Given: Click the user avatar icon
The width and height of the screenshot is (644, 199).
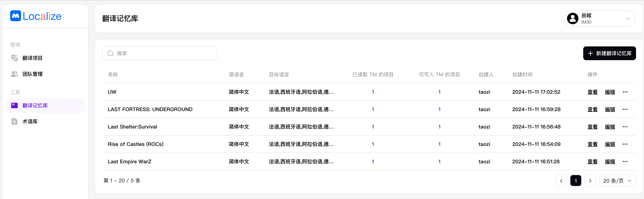Looking at the screenshot, I should [573, 18].
